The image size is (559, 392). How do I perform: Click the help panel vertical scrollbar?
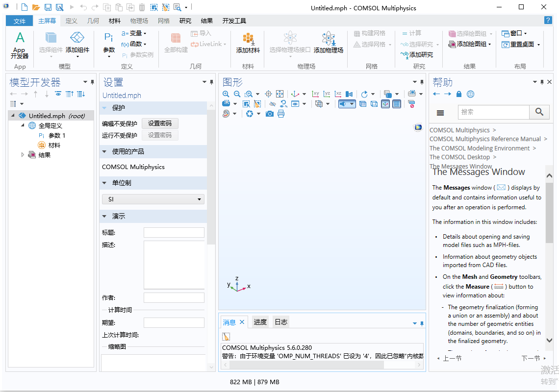pyautogui.click(x=549, y=213)
